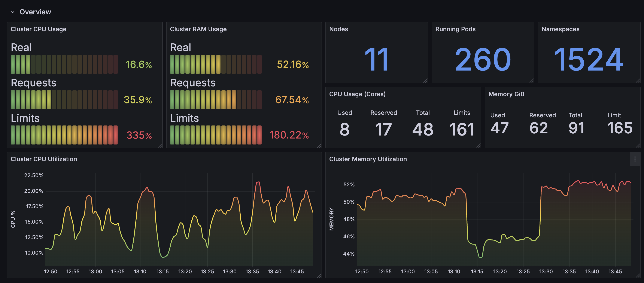The image size is (644, 283).
Task: Click 12:50 on the CPU Utilization time axis
Action: point(51,271)
